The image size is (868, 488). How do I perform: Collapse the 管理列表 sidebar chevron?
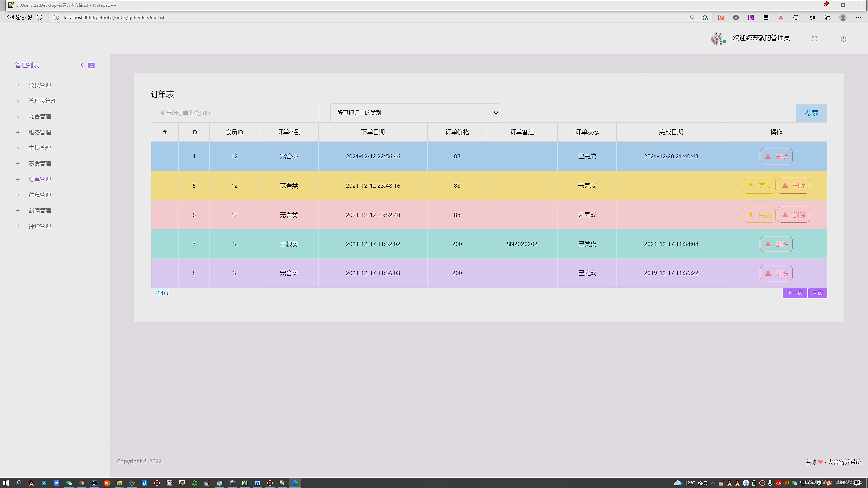coord(82,65)
